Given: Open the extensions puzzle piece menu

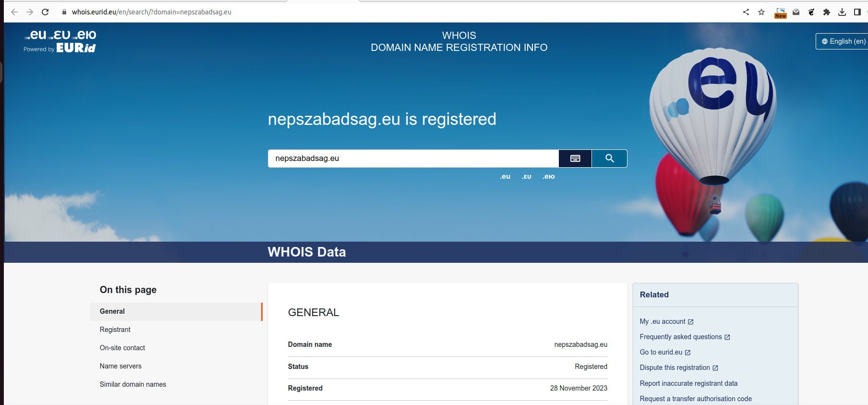Looking at the screenshot, I should (x=827, y=12).
